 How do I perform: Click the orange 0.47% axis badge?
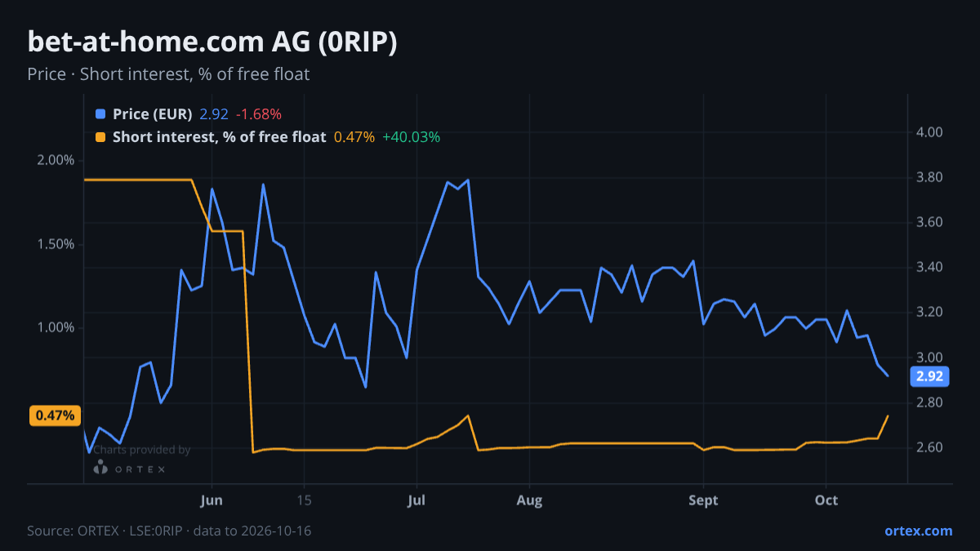pos(56,415)
